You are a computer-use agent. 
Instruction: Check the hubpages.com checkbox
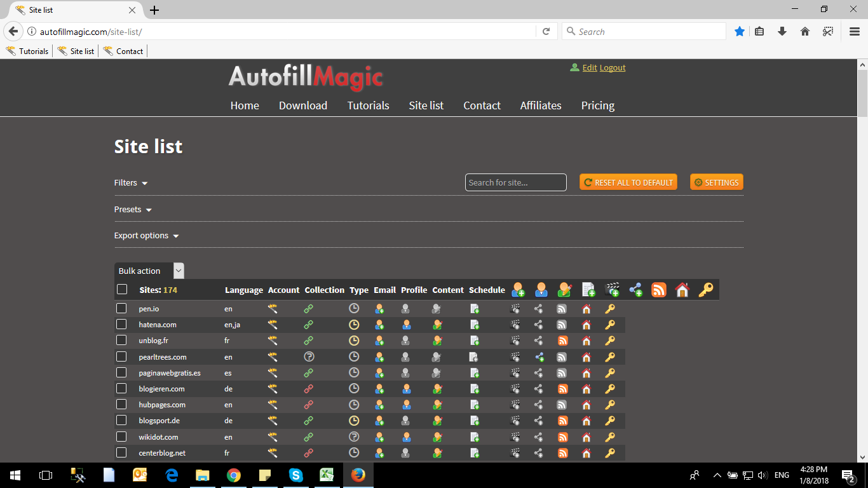point(121,404)
